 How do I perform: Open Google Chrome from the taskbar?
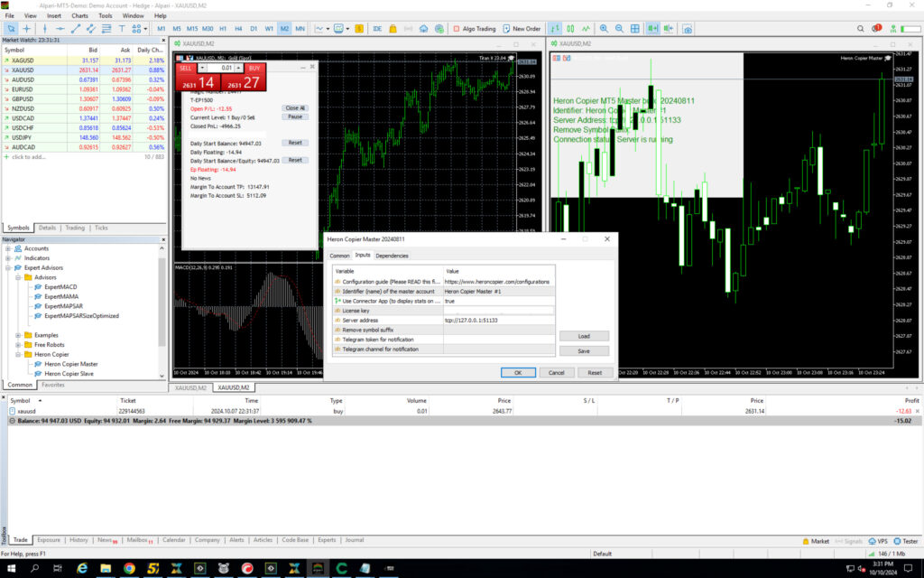[129, 568]
